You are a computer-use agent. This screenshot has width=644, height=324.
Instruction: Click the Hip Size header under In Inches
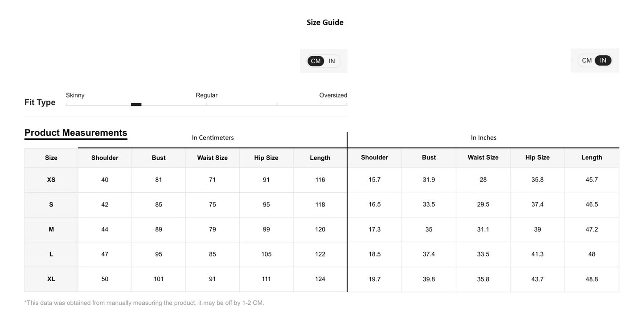537,158
